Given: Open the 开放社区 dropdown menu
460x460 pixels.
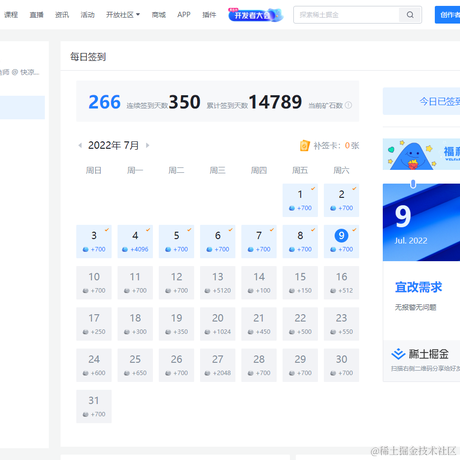Looking at the screenshot, I should [x=123, y=15].
